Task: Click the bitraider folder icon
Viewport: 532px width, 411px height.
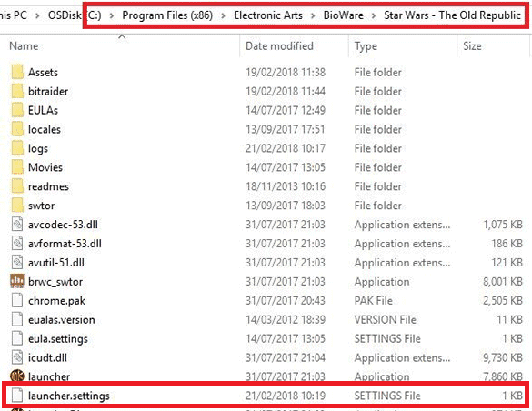Action: tap(17, 91)
